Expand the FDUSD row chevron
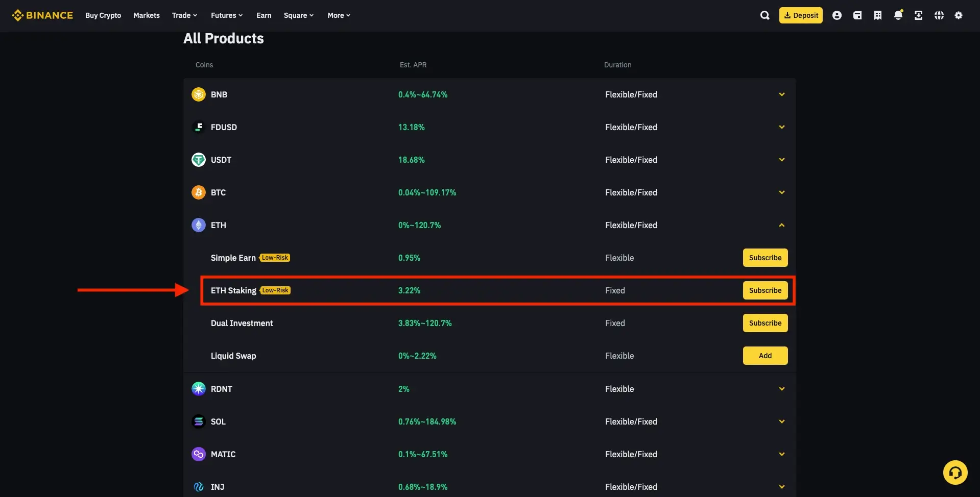 [782, 127]
